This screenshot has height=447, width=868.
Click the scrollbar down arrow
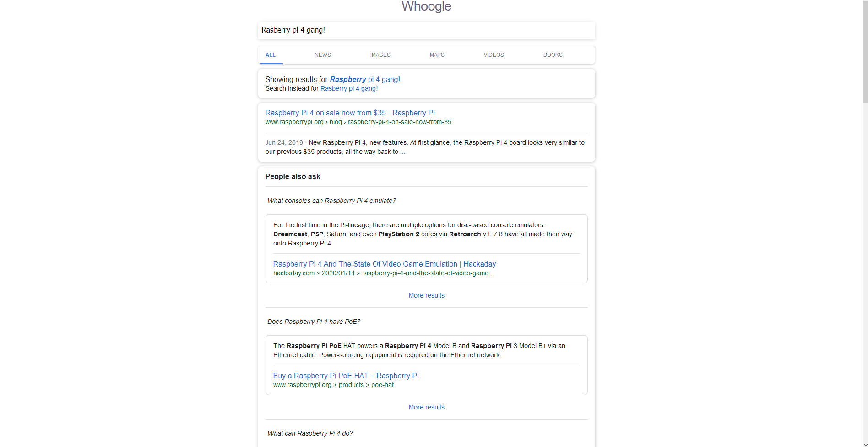pyautogui.click(x=865, y=444)
